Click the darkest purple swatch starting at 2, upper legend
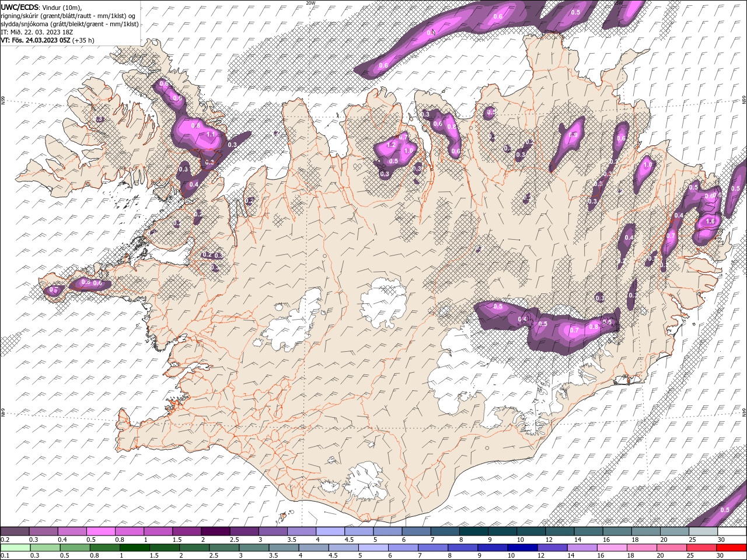This screenshot has width=747, height=560. click(x=215, y=531)
